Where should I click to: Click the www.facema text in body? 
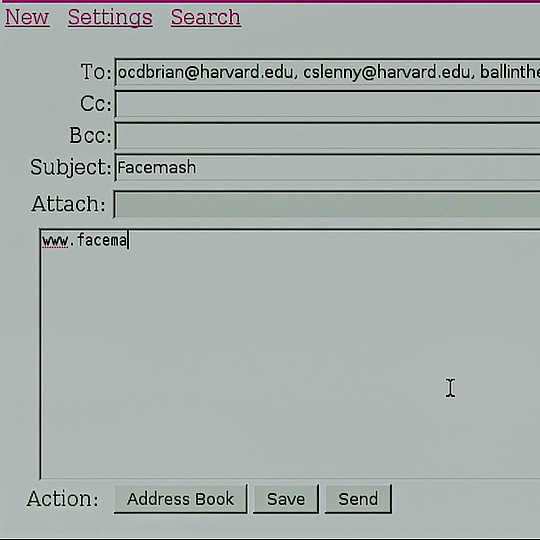coord(84,240)
